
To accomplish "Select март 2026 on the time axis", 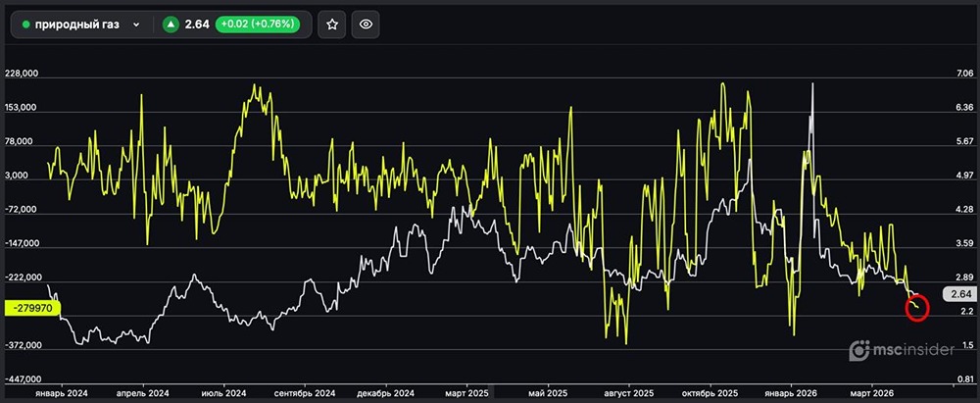I will pyautogui.click(x=872, y=392).
